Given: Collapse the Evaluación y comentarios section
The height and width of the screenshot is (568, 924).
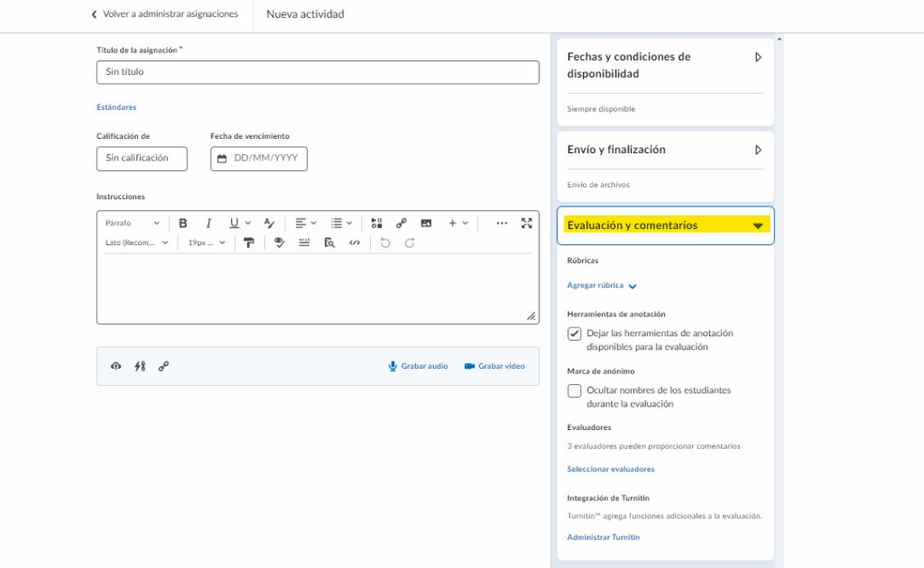Looking at the screenshot, I should [x=758, y=226].
